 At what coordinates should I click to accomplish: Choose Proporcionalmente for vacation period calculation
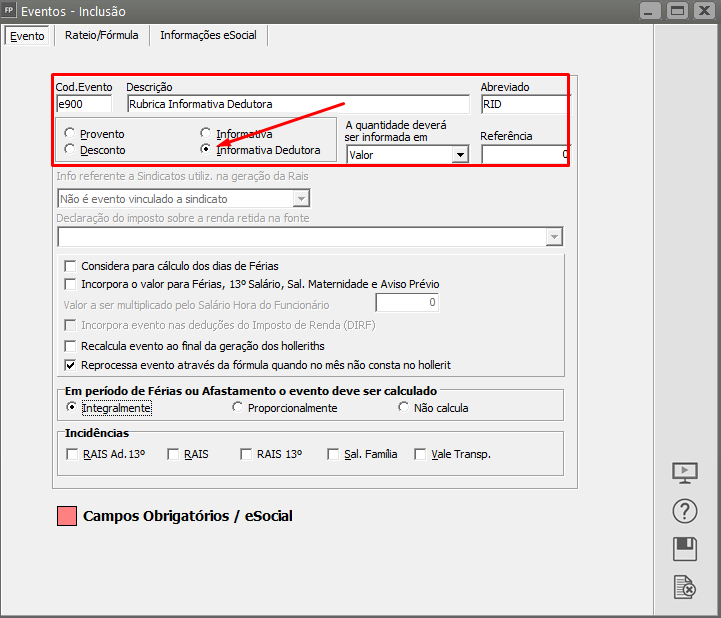click(x=238, y=408)
